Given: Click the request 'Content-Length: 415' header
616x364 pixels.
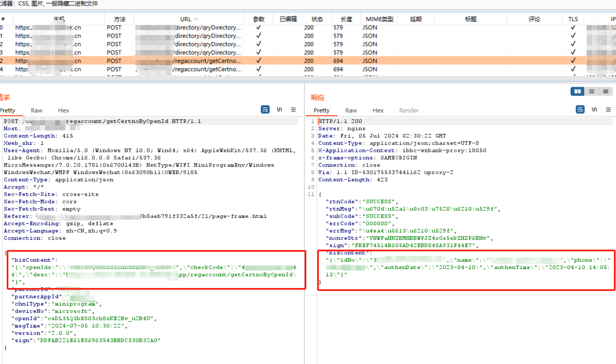Looking at the screenshot, I should pyautogui.click(x=38, y=136).
